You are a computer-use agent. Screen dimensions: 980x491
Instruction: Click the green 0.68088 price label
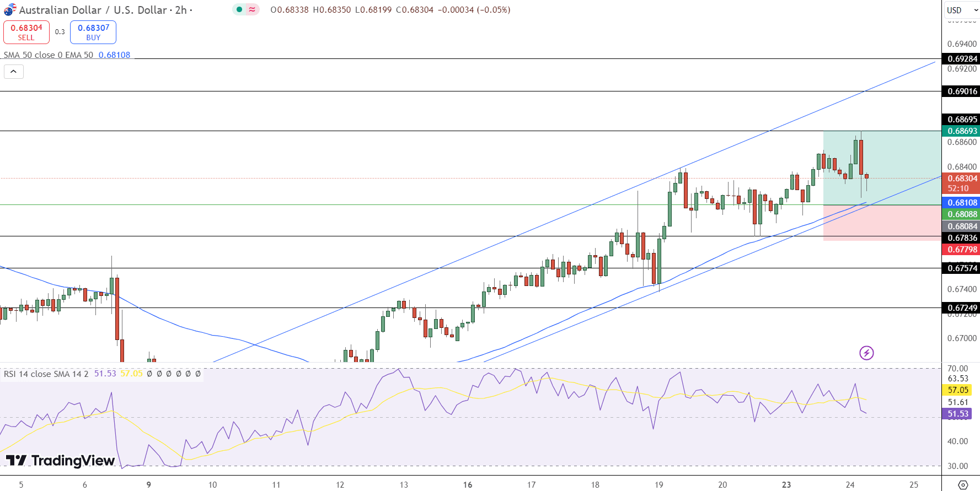(x=961, y=214)
